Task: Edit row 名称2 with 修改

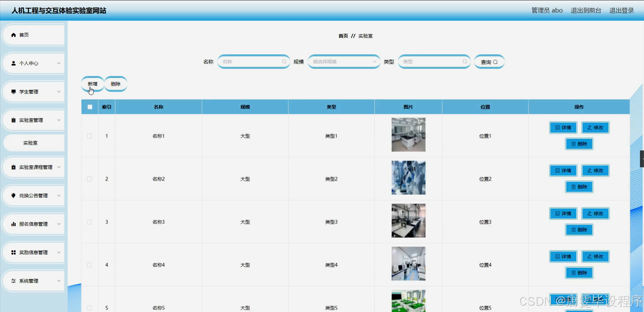Action: tap(595, 170)
